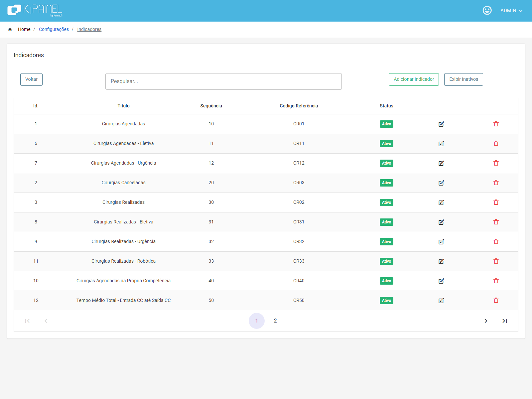Click Ativo badge in Cirurgias Canceladas row

[x=386, y=183]
